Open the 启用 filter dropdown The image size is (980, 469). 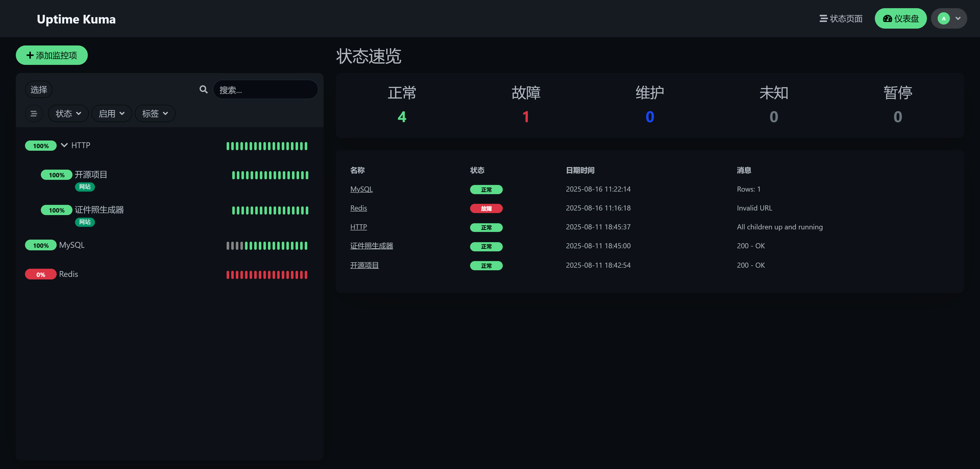click(x=112, y=113)
